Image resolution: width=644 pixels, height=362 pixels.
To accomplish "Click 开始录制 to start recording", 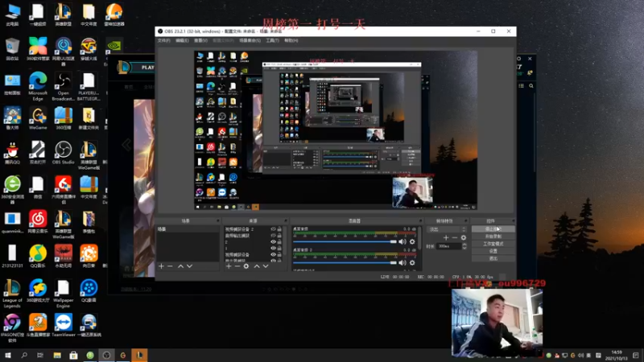I will pyautogui.click(x=493, y=237).
